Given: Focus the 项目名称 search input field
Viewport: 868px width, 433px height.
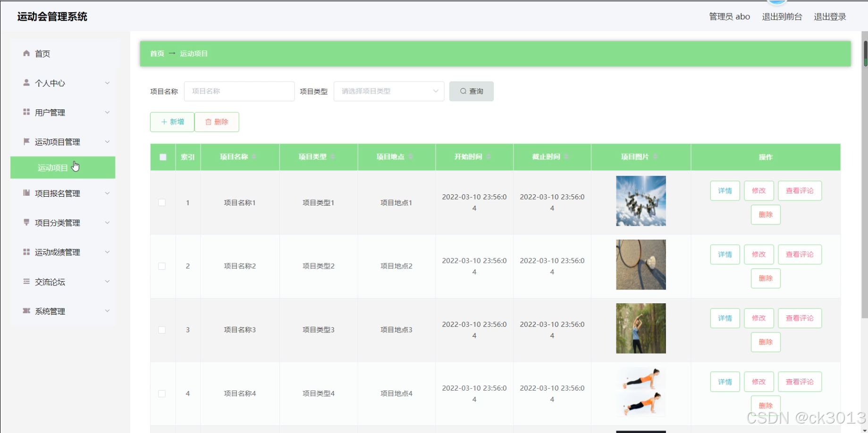Looking at the screenshot, I should 239,91.
